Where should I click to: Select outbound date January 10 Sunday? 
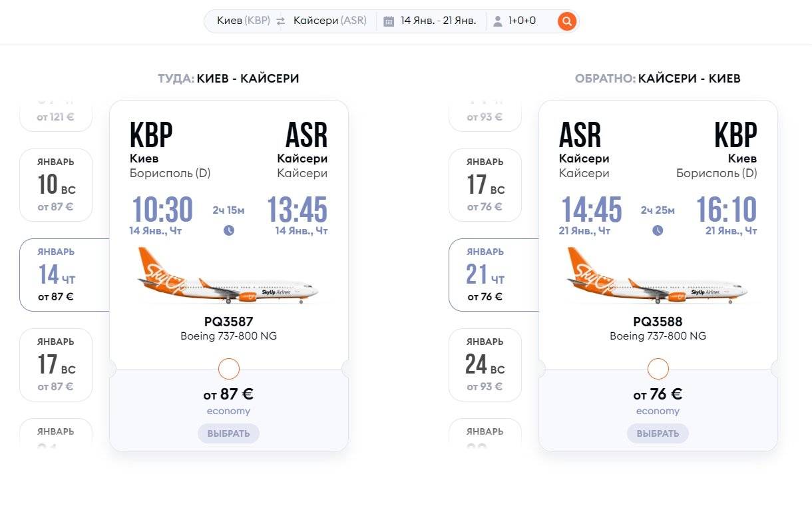coord(56,184)
